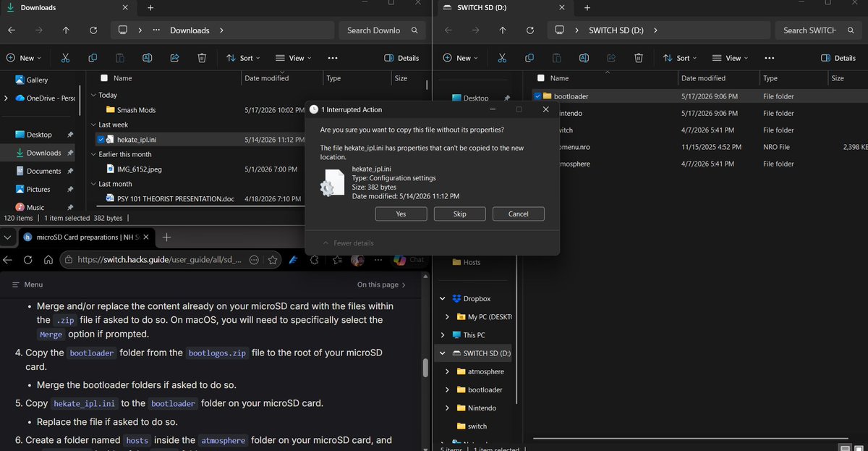Image resolution: width=868 pixels, height=451 pixels.
Task: Collapse Last month group in Downloads
Action: (93, 184)
